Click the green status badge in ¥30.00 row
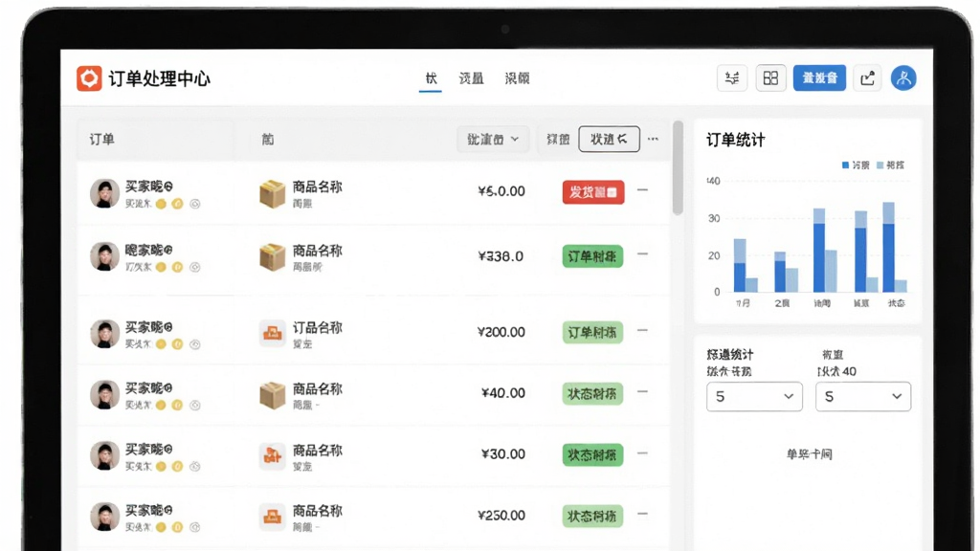 [592, 455]
